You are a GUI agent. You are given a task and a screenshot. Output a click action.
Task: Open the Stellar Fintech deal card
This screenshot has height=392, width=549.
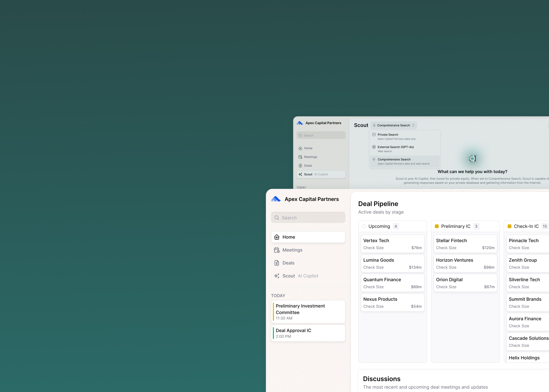tap(465, 244)
